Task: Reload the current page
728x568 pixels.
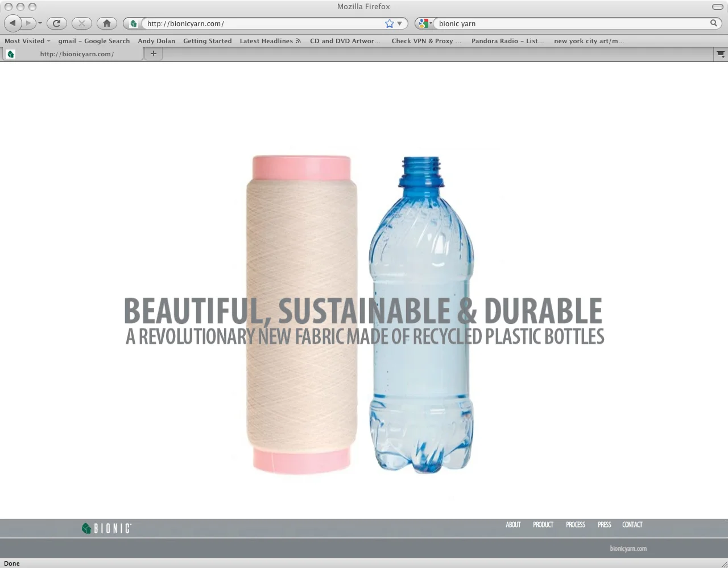Action: (56, 23)
